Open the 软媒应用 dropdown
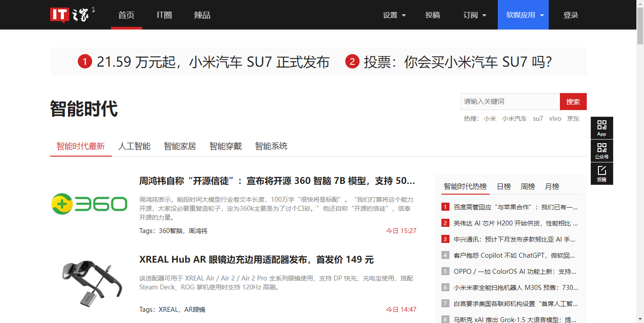The height and width of the screenshot is (323, 644). tap(523, 15)
